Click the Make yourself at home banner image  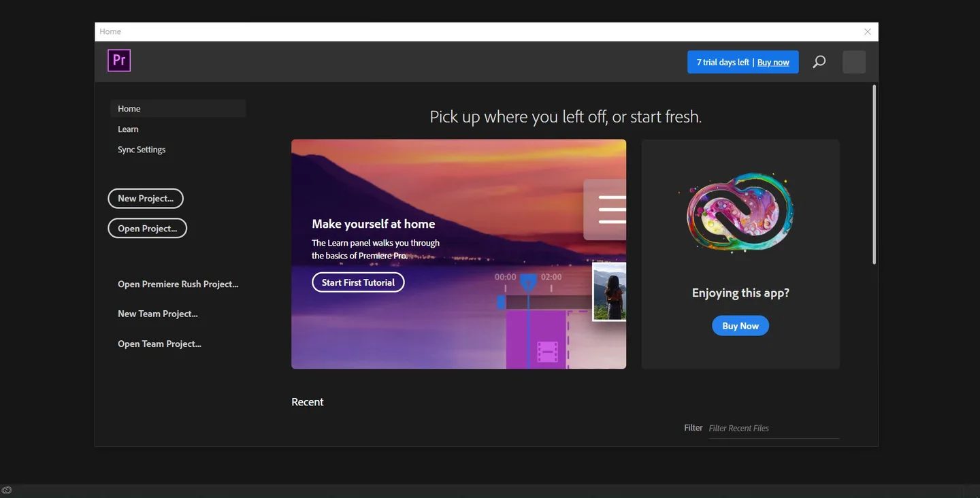point(459,254)
